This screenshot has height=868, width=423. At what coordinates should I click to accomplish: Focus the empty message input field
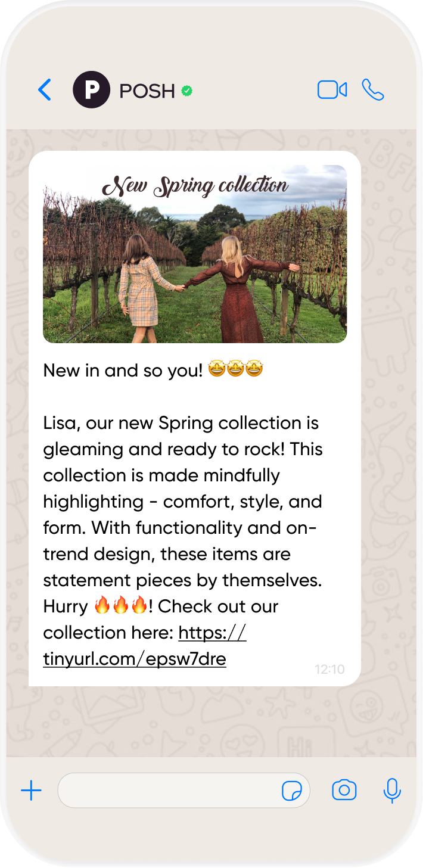[183, 791]
